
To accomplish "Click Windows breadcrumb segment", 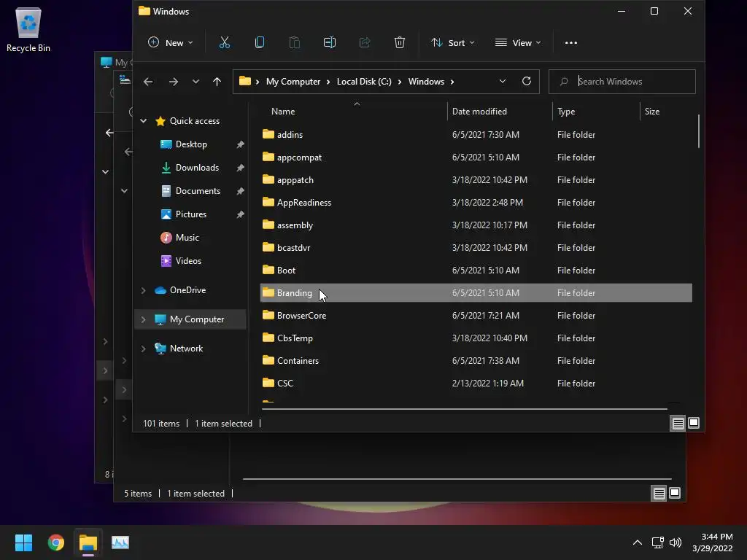I will [426, 82].
